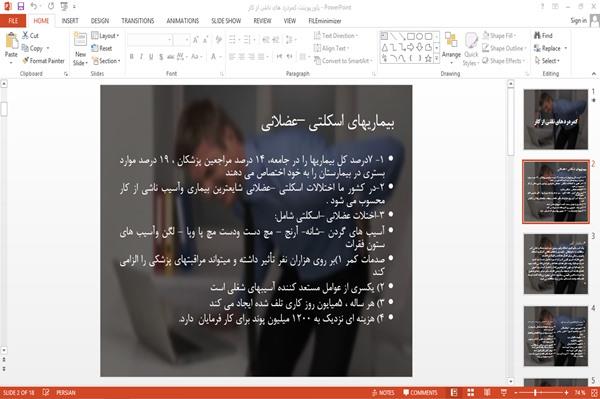Screen dimensions: 600x399
Task: Click the Copy command
Action: 32,48
